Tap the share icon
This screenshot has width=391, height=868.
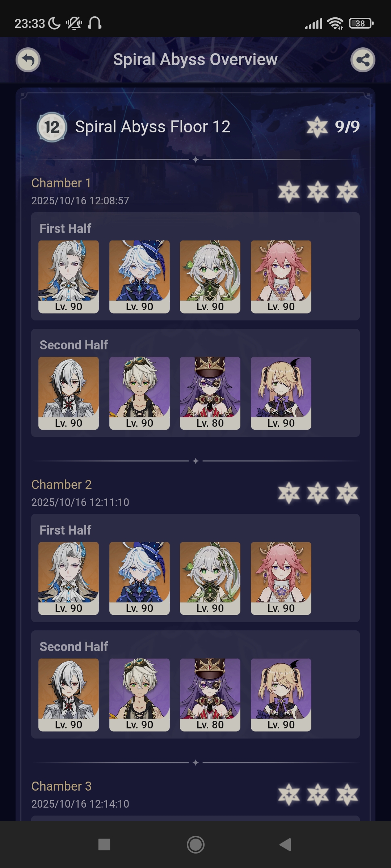point(363,60)
